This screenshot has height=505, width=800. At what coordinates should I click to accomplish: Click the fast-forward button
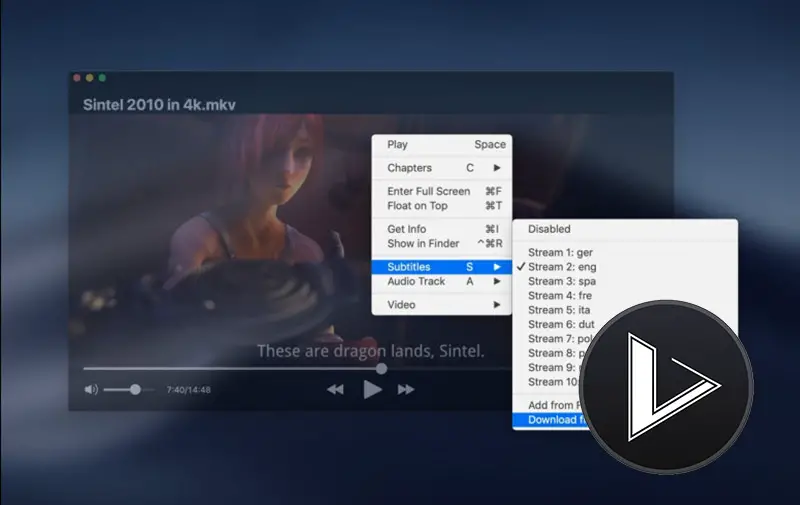[x=406, y=390]
